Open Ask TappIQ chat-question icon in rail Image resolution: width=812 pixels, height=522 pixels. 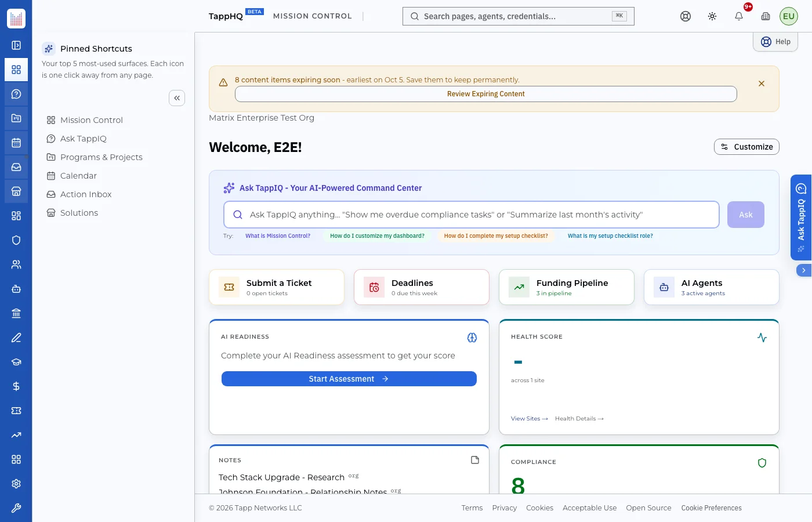pyautogui.click(x=16, y=94)
